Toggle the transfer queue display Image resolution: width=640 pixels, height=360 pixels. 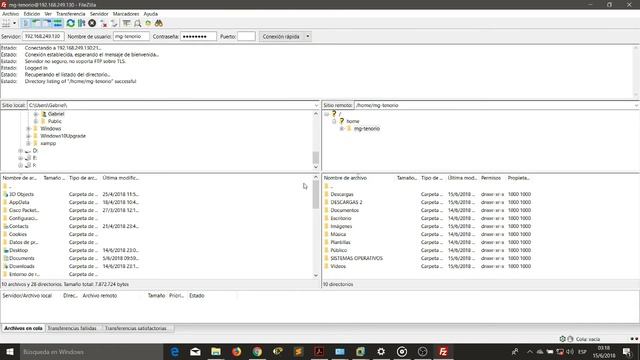coord(58,23)
